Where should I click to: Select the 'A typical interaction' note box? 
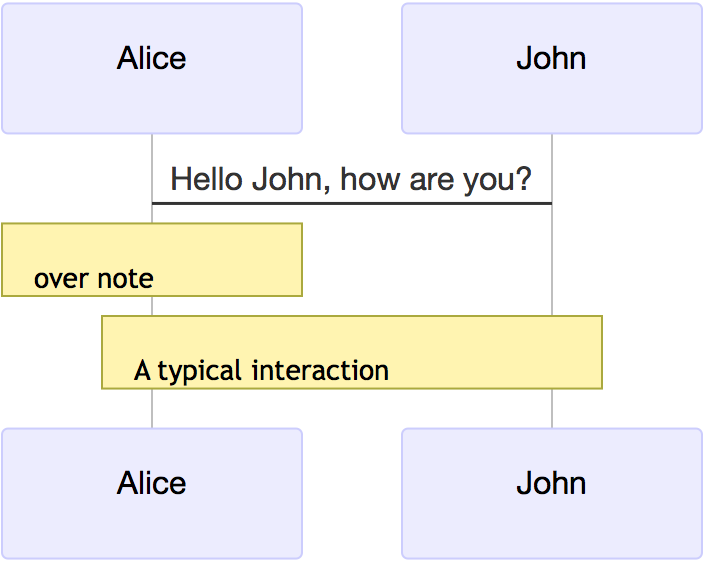coord(352,352)
